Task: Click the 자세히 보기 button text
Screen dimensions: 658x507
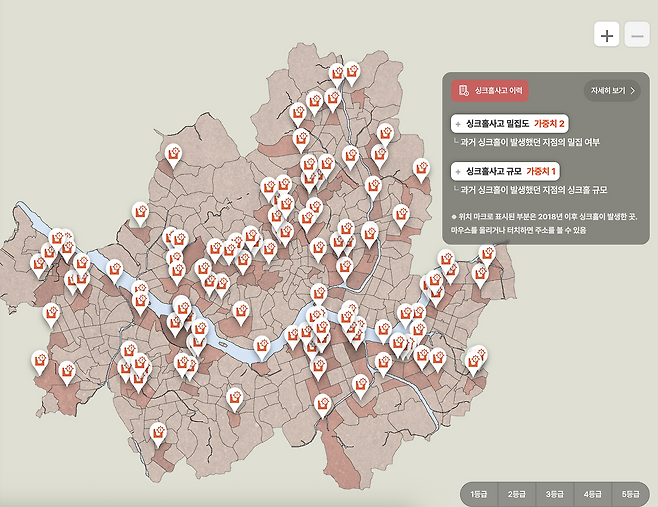Action: [607, 91]
